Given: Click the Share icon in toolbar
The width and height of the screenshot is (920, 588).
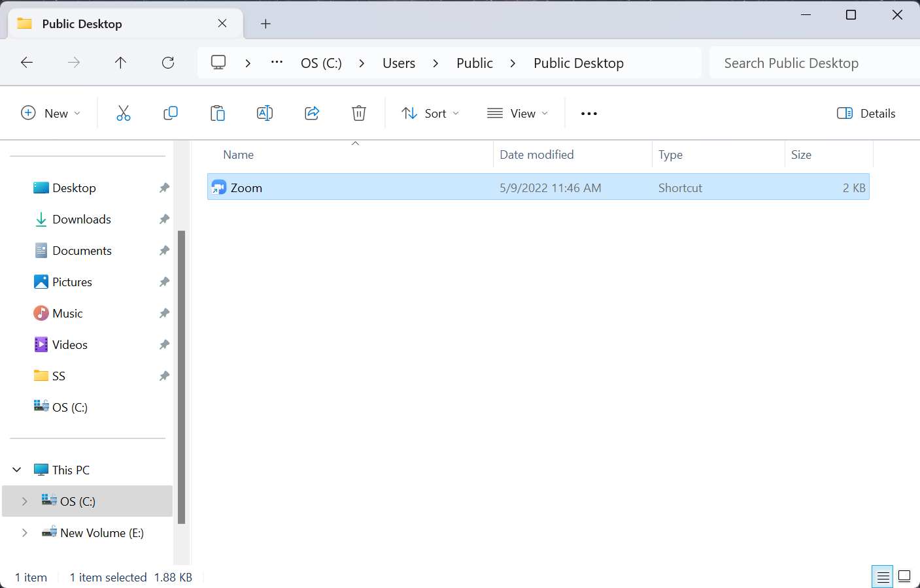Looking at the screenshot, I should pos(312,113).
